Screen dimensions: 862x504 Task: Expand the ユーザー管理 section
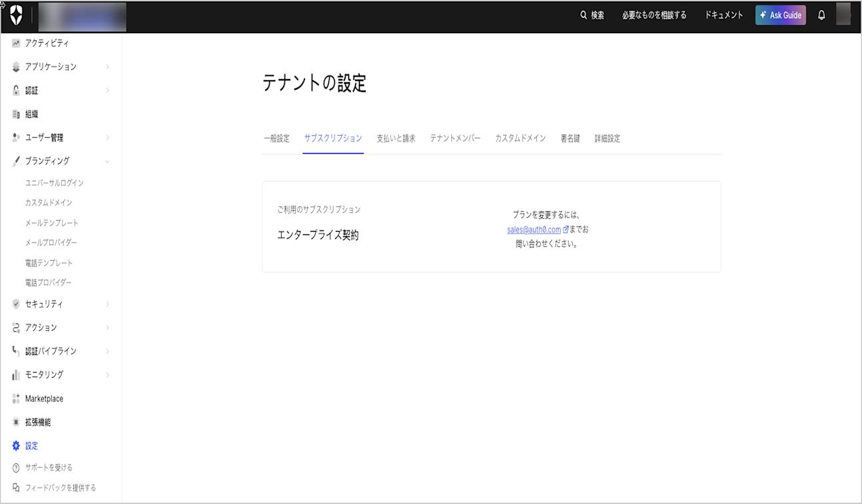click(107, 138)
